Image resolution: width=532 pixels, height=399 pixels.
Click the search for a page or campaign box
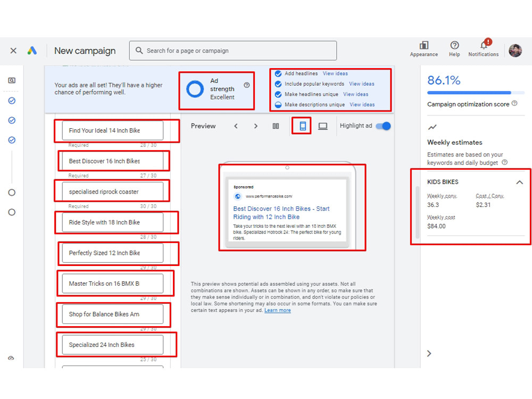[233, 51]
